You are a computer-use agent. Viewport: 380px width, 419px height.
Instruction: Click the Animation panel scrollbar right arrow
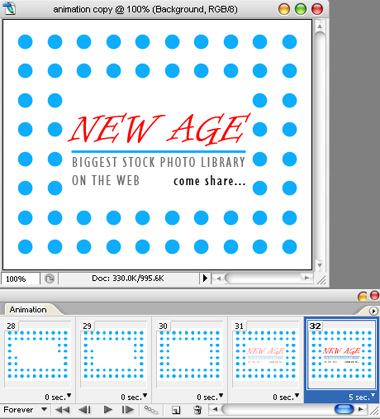[361, 409]
